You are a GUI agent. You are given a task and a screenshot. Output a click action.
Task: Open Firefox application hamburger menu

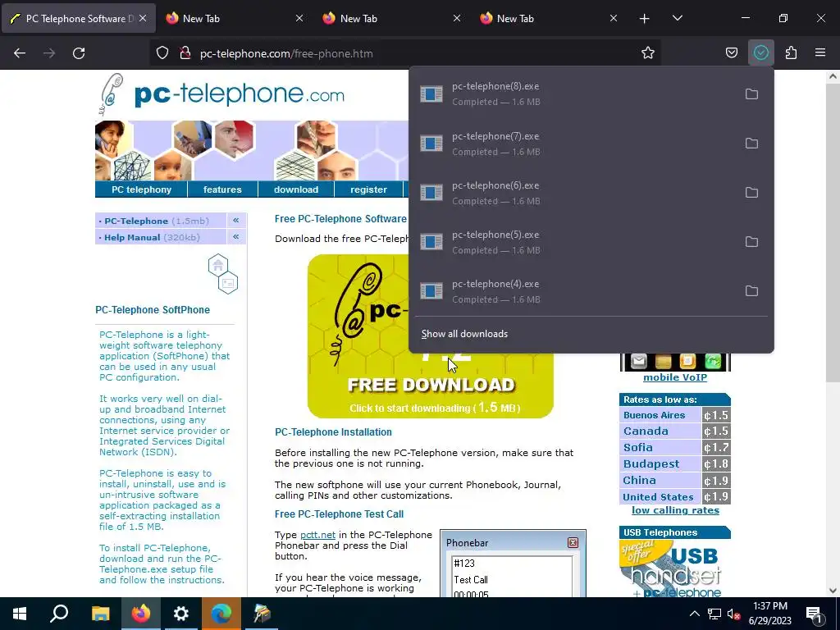820,53
